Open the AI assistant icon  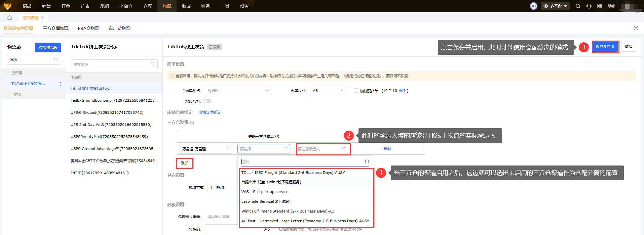[533, 6]
